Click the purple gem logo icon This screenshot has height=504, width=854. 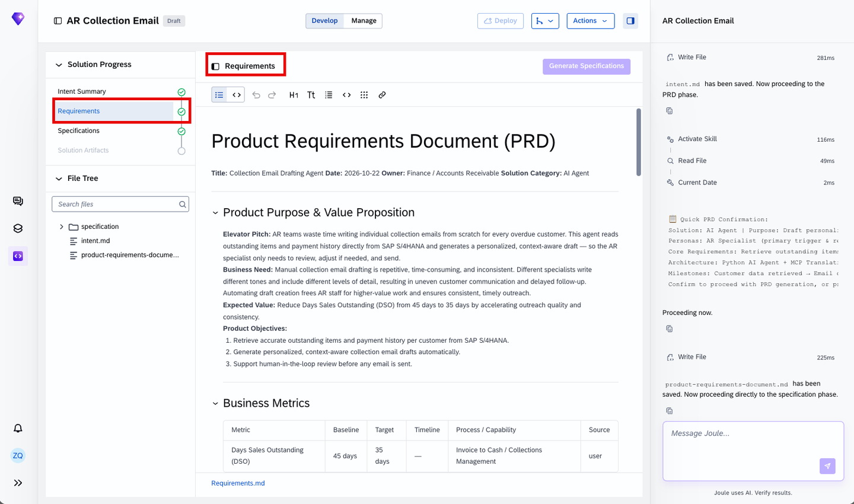click(x=18, y=19)
